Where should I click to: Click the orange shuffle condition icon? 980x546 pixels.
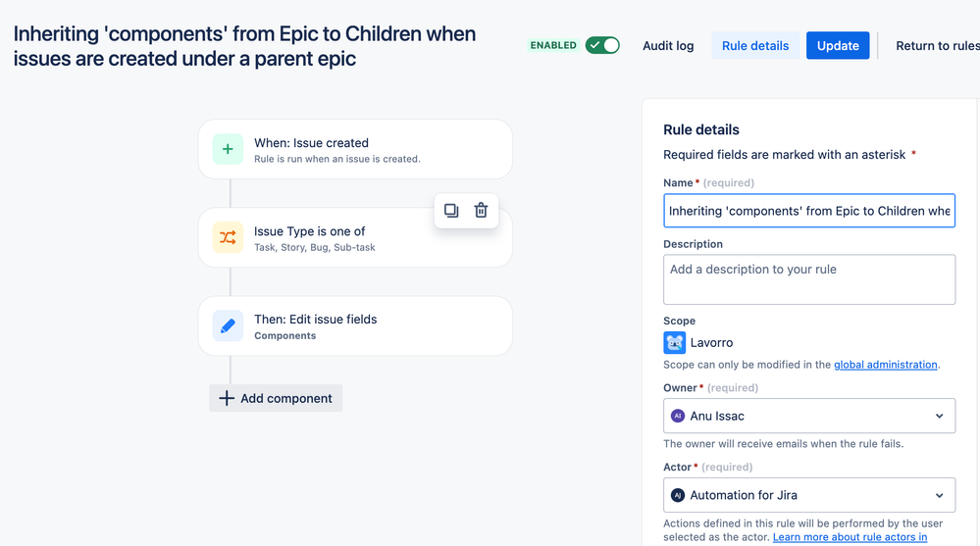point(228,237)
